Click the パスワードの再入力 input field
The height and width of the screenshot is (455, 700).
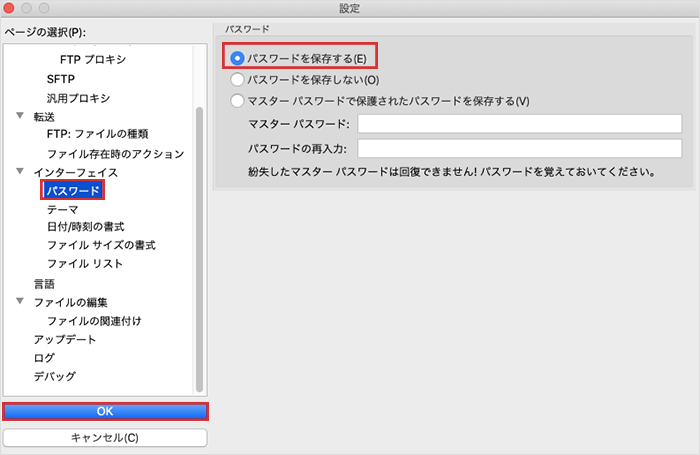tap(519, 149)
